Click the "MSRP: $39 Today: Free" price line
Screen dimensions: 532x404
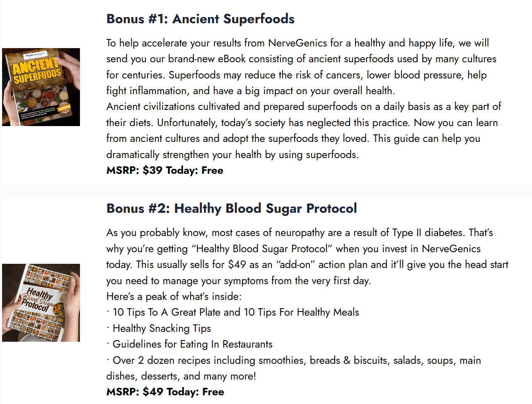pyautogui.click(x=165, y=170)
